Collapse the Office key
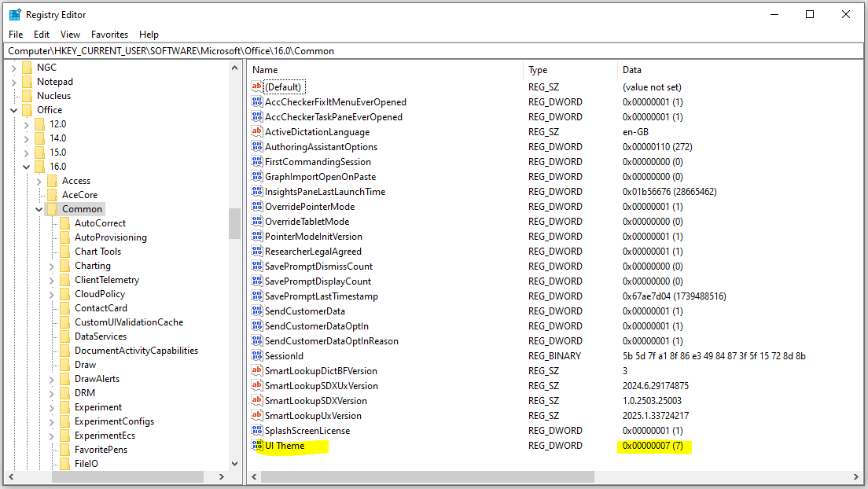This screenshot has height=489, width=868. click(x=14, y=110)
